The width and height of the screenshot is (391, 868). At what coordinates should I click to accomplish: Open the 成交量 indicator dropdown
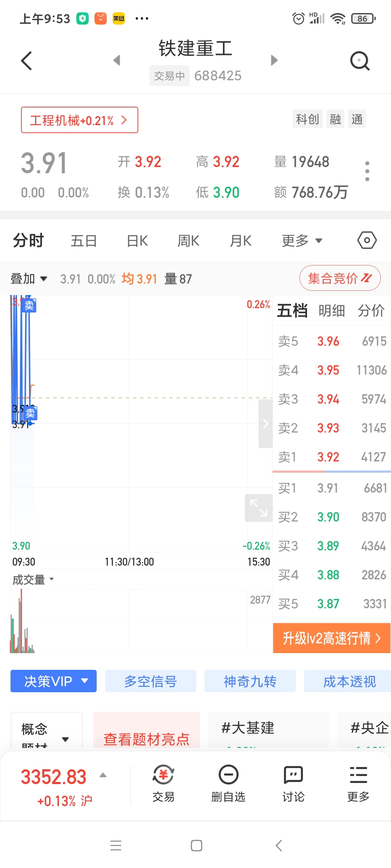33,580
